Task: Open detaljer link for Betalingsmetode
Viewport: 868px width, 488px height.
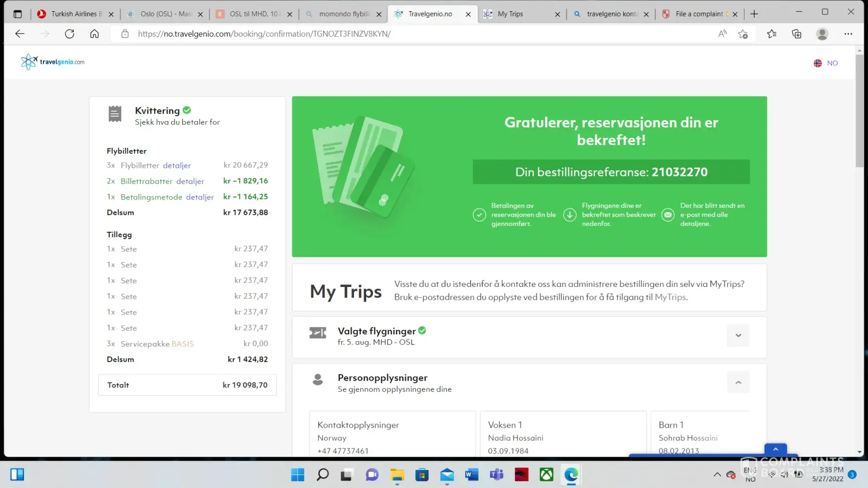Action: [x=200, y=197]
